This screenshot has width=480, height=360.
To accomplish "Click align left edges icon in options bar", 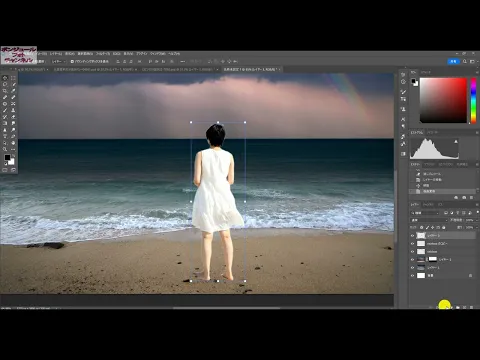I will click(x=118, y=62).
